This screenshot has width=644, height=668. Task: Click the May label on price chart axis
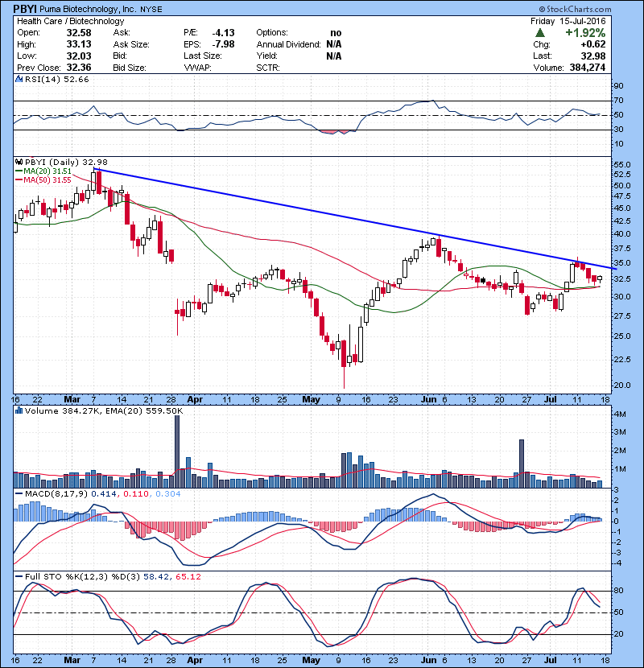click(311, 400)
